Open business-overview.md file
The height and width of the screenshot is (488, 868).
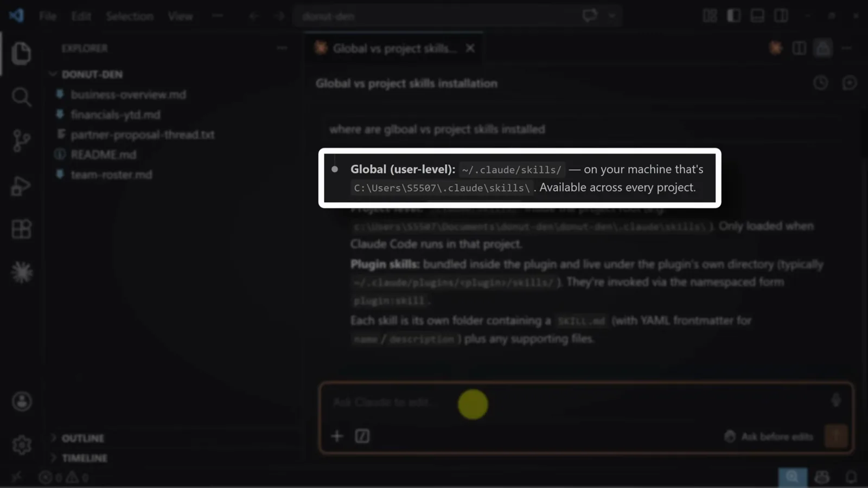tap(128, 94)
